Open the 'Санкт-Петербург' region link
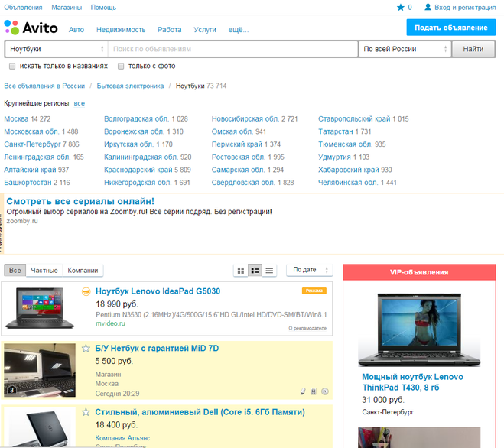The image size is (504, 448). click(x=31, y=144)
